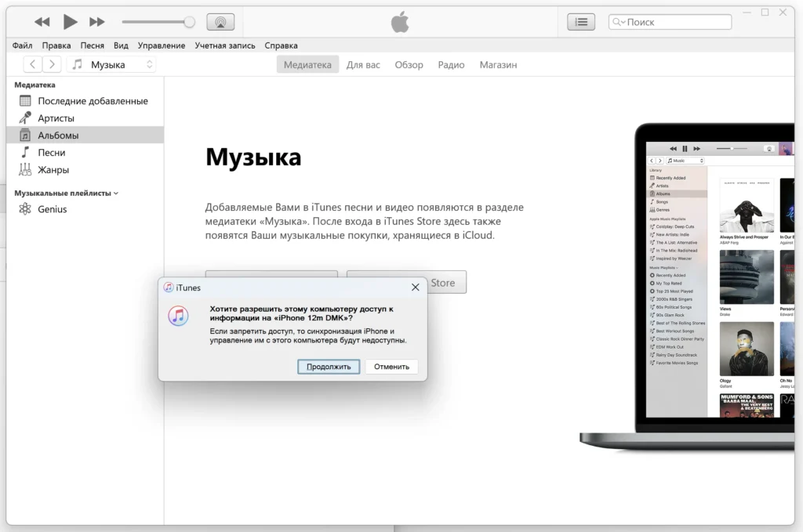Screen dimensions: 803x532
Task: Switch to the Для вас tab
Action: (363, 65)
